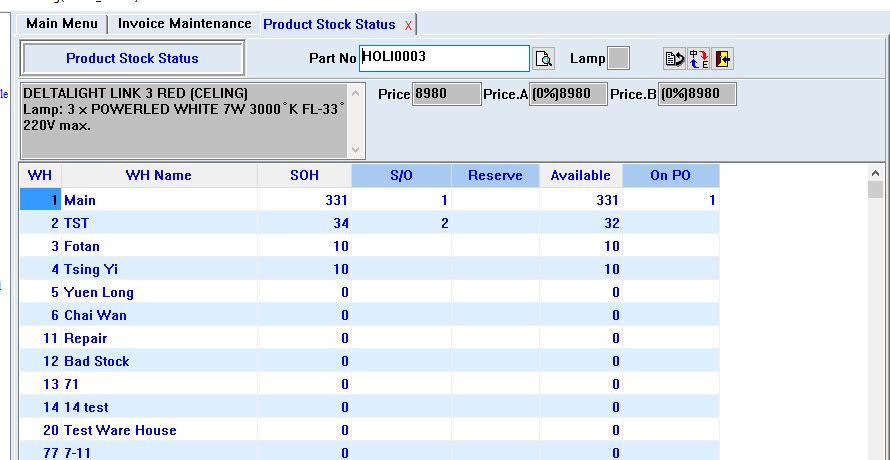This screenshot has height=460, width=890.
Task: Switch to the Main Menu tab
Action: point(62,23)
